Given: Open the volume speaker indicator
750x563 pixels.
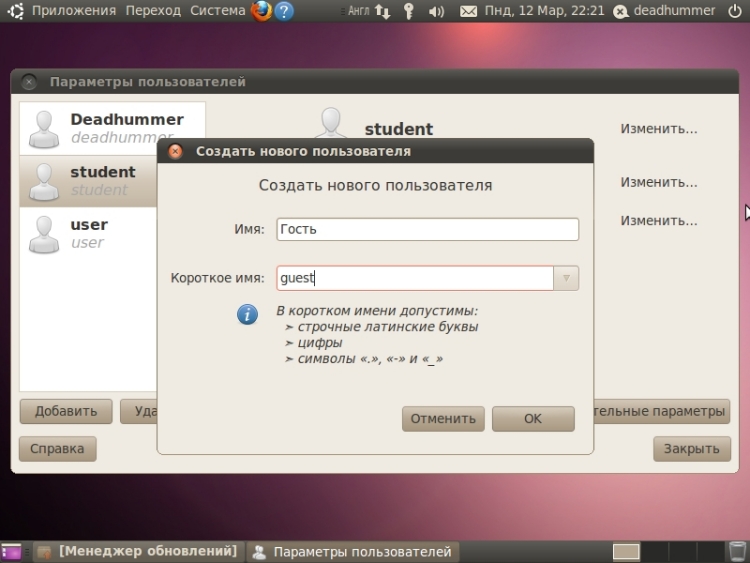Looking at the screenshot, I should click(436, 11).
